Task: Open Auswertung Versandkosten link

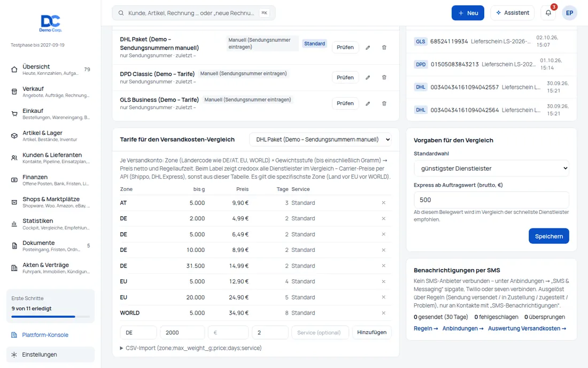Action: [527, 328]
